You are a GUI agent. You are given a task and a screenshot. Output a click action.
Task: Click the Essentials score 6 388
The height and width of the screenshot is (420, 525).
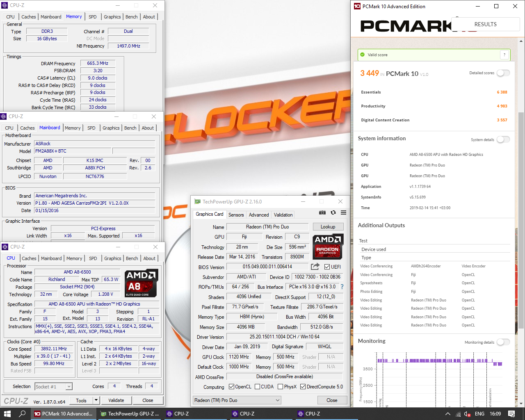click(x=502, y=92)
